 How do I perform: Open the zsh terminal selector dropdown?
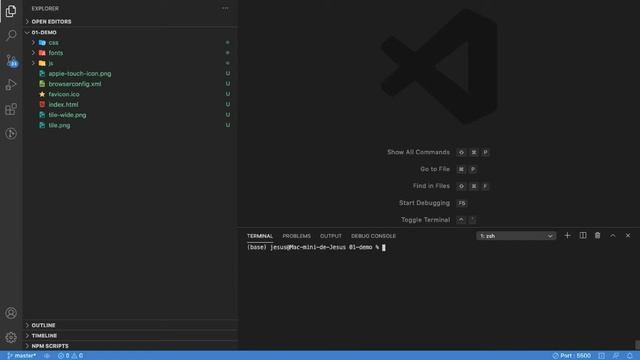point(516,236)
